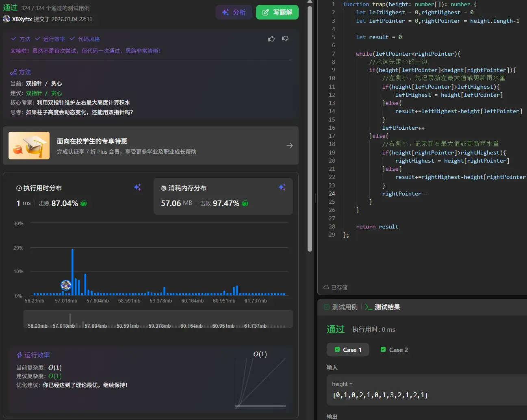Click the clapping hands icon beside 87.04%
The width and height of the screenshot is (527, 420).
84,203
